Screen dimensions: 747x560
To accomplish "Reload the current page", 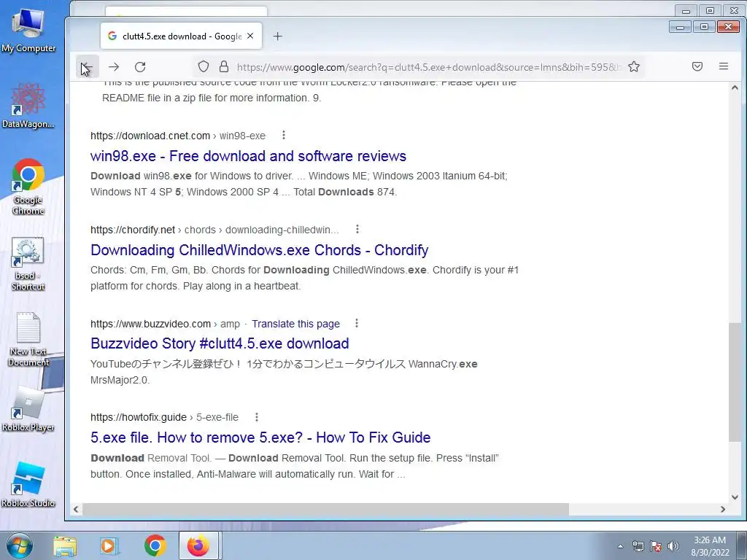I will pyautogui.click(x=140, y=66).
